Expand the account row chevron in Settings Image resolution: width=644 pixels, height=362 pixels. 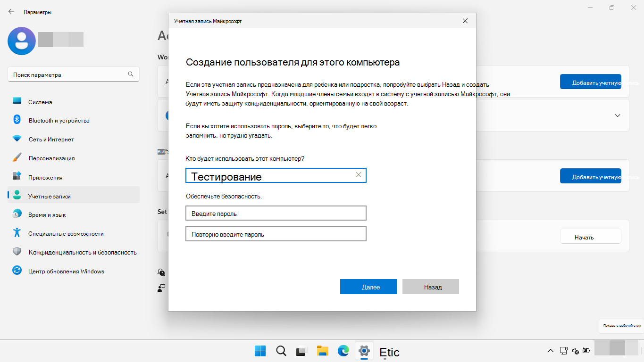[x=618, y=115]
